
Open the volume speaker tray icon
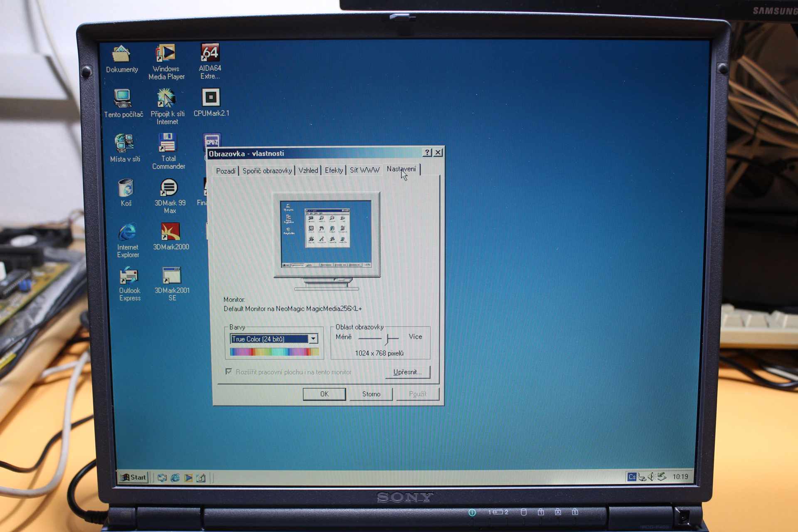[651, 477]
